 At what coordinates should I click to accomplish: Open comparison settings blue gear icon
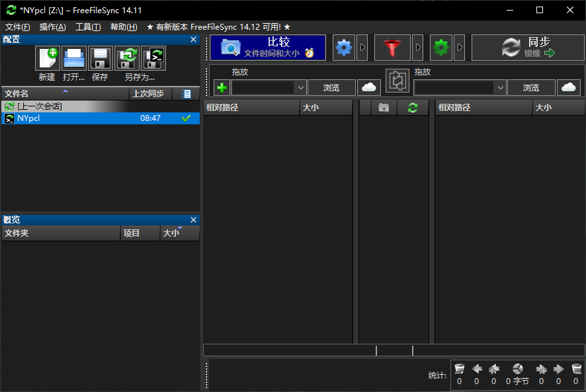(x=344, y=48)
